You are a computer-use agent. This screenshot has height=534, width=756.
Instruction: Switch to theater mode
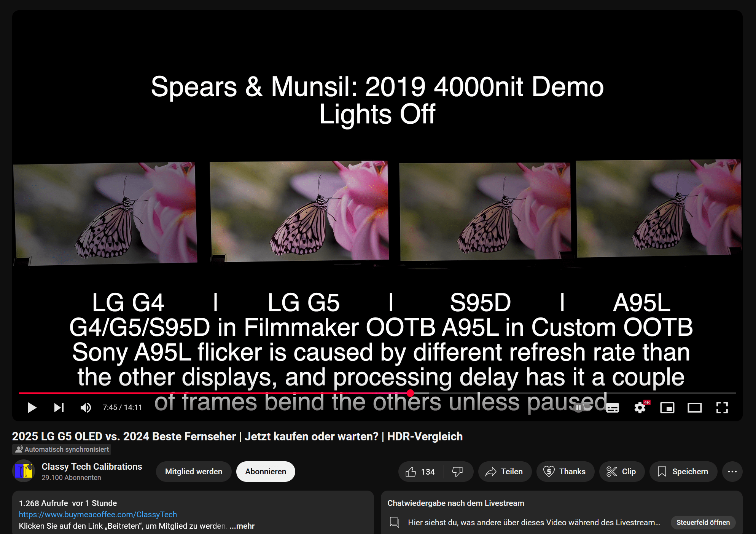pos(695,408)
